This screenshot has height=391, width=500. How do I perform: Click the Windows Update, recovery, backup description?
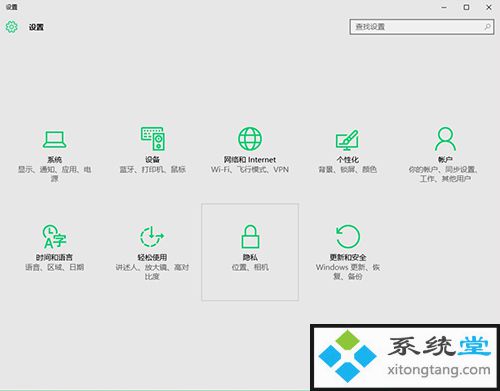click(348, 272)
